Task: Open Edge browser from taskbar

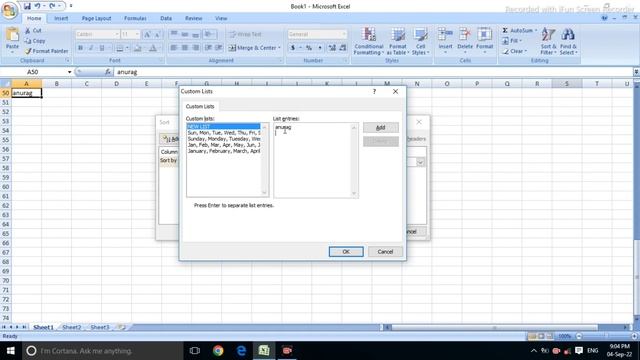Action: (241, 351)
